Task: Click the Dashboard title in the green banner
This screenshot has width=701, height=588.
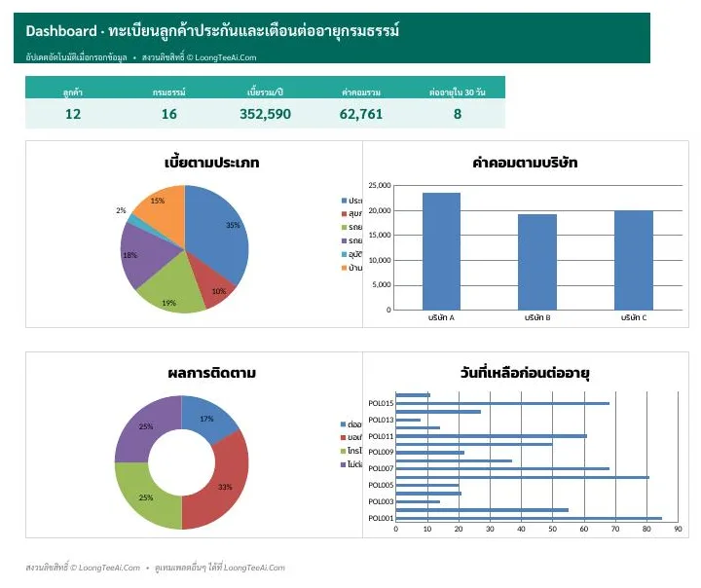Action: pyautogui.click(x=212, y=31)
